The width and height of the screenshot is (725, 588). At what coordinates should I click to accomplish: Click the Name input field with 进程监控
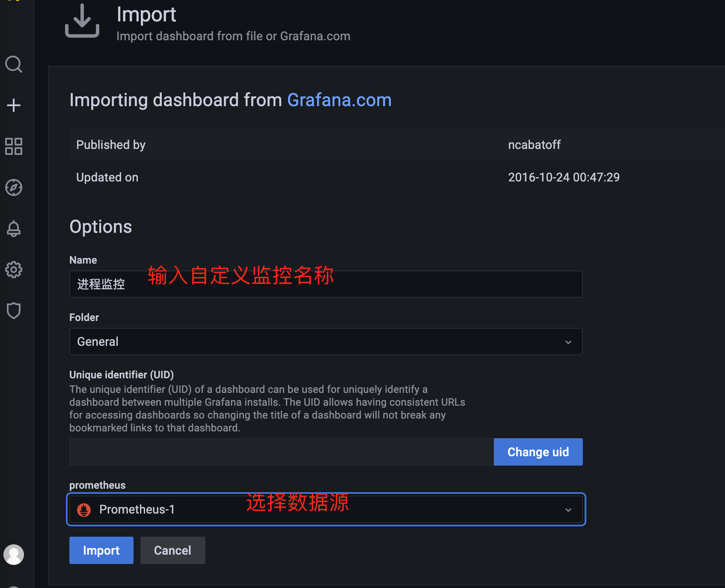(326, 284)
